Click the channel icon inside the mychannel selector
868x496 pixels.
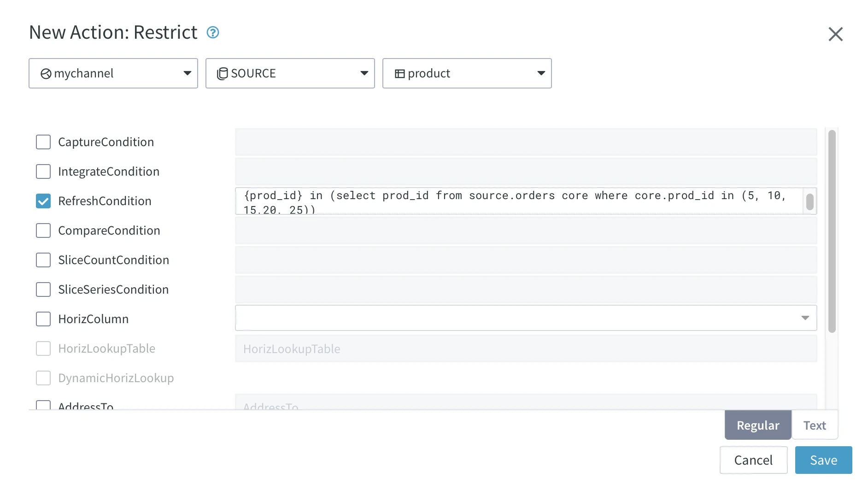pyautogui.click(x=45, y=73)
